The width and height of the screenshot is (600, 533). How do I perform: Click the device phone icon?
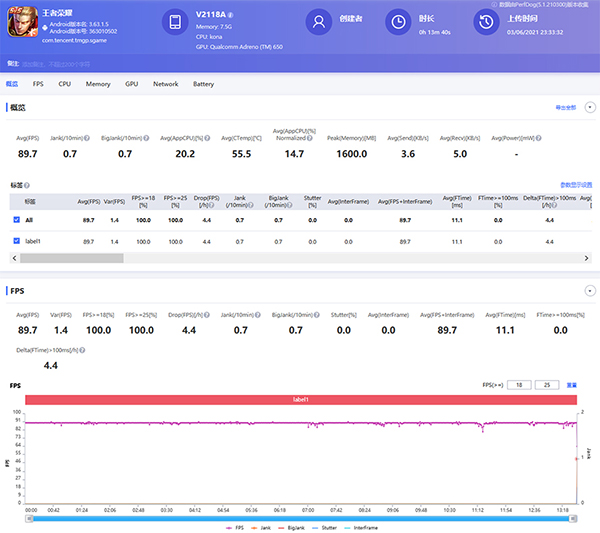coord(174,22)
